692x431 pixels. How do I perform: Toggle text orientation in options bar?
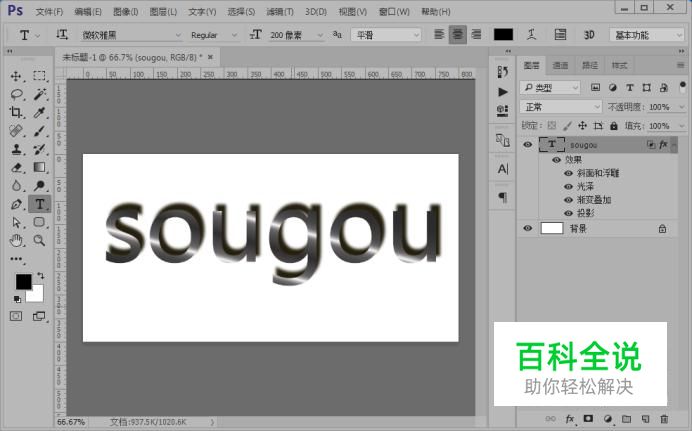pos(62,34)
